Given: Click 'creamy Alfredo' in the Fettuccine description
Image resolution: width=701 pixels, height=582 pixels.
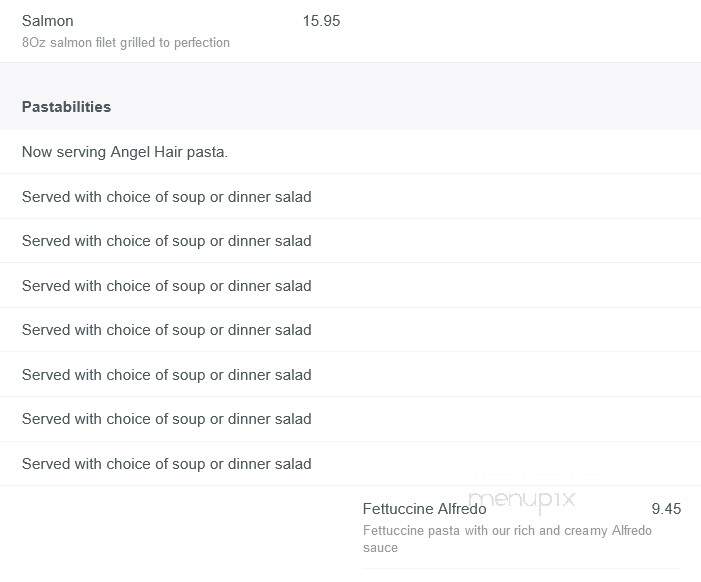Looking at the screenshot, I should tap(608, 531).
